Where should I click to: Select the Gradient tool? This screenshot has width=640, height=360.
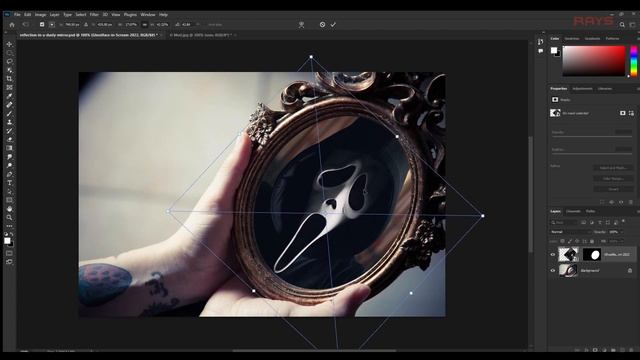click(x=9, y=148)
